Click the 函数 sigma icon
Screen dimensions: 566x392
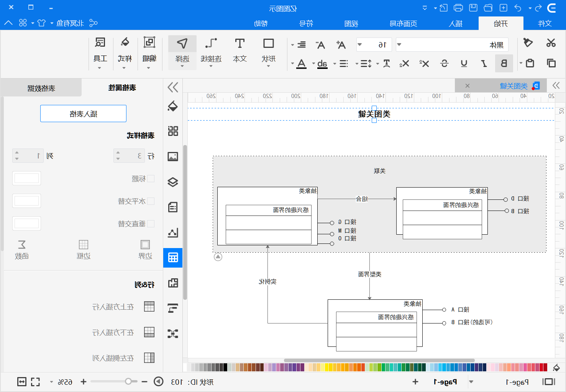tap(22, 245)
